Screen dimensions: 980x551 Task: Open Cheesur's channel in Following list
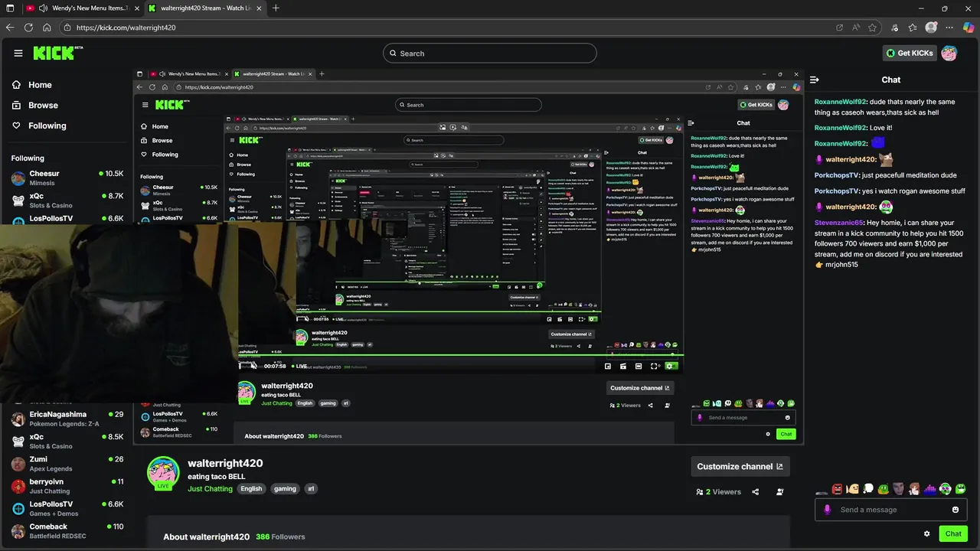[67, 178]
